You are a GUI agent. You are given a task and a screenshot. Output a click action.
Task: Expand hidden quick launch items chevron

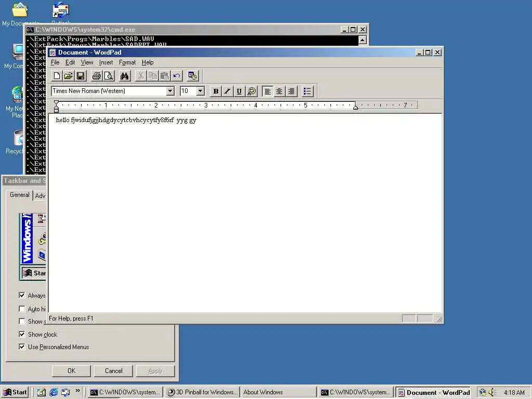tap(78, 391)
